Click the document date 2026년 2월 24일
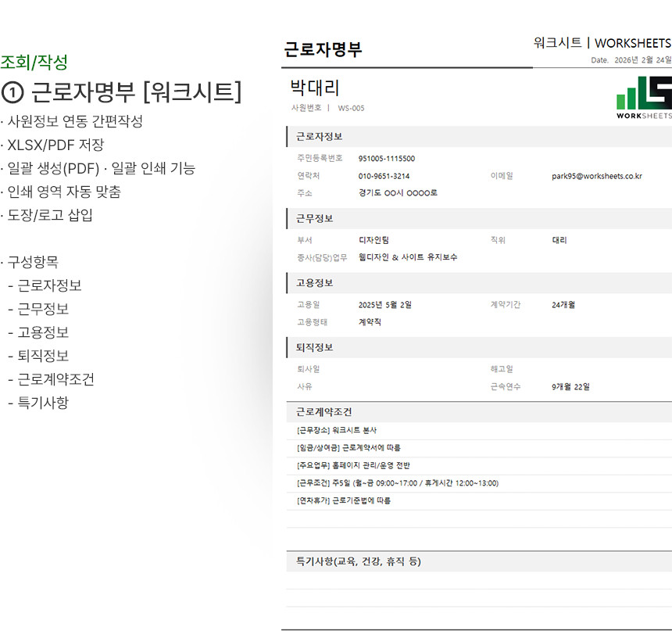The image size is (672, 631). (642, 60)
